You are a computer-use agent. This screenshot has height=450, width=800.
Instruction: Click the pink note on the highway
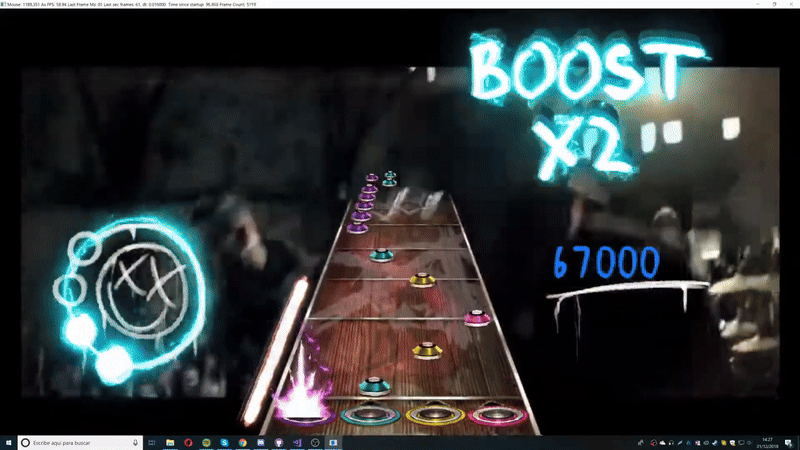[477, 318]
